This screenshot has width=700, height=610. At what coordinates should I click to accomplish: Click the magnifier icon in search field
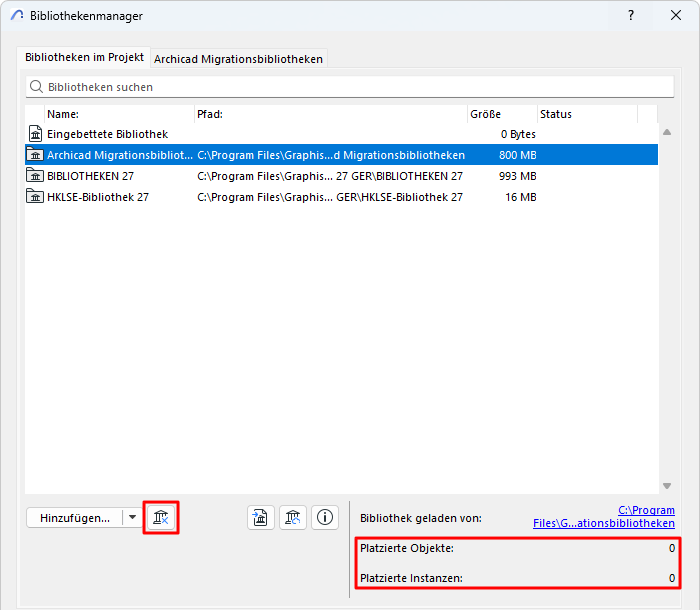point(36,87)
